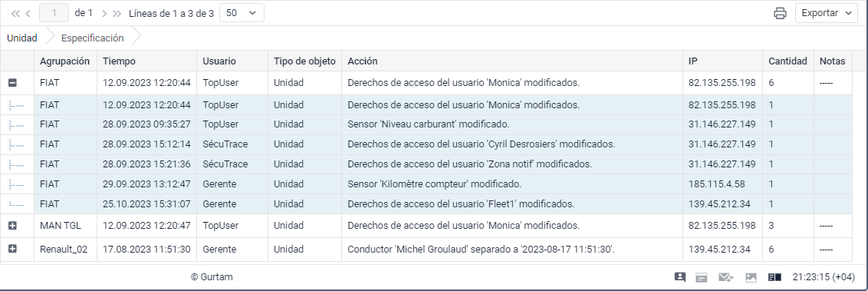Open the 50 rows-per-page dropdown

242,13
